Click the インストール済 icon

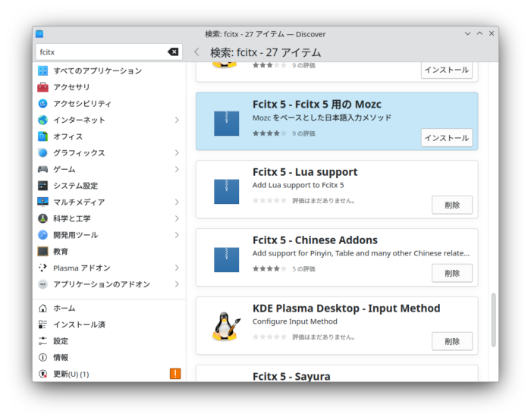(x=42, y=324)
